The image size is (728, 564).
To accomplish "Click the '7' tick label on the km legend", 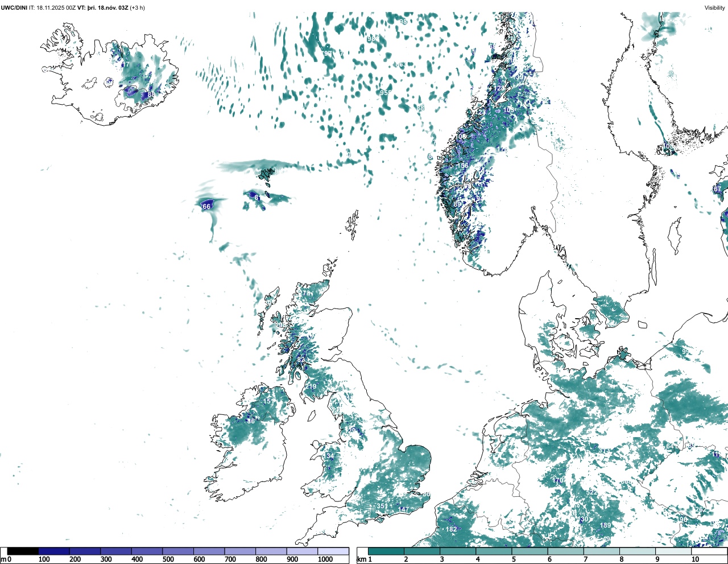I will click(585, 559).
